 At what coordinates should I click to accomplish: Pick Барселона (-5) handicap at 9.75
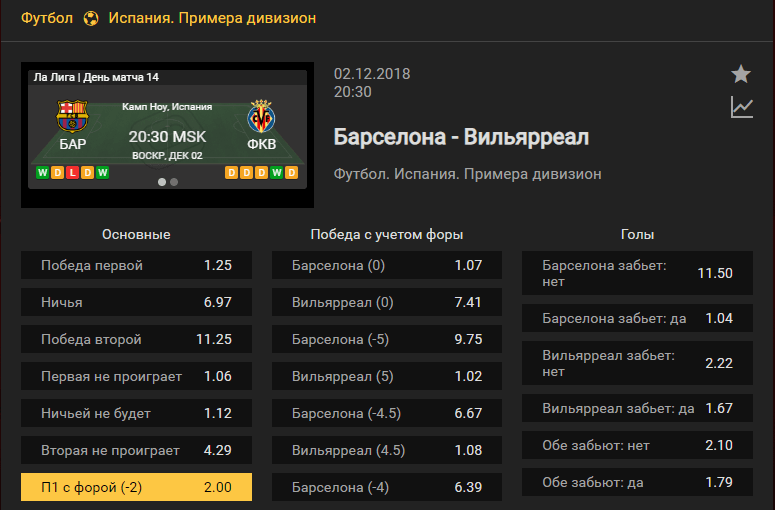coord(387,340)
